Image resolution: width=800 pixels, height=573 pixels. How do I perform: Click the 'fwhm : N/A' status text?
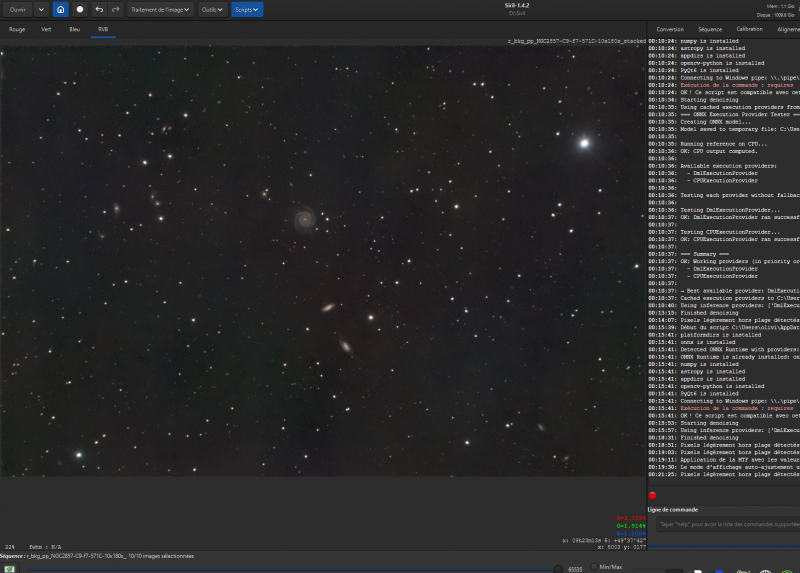coord(45,547)
